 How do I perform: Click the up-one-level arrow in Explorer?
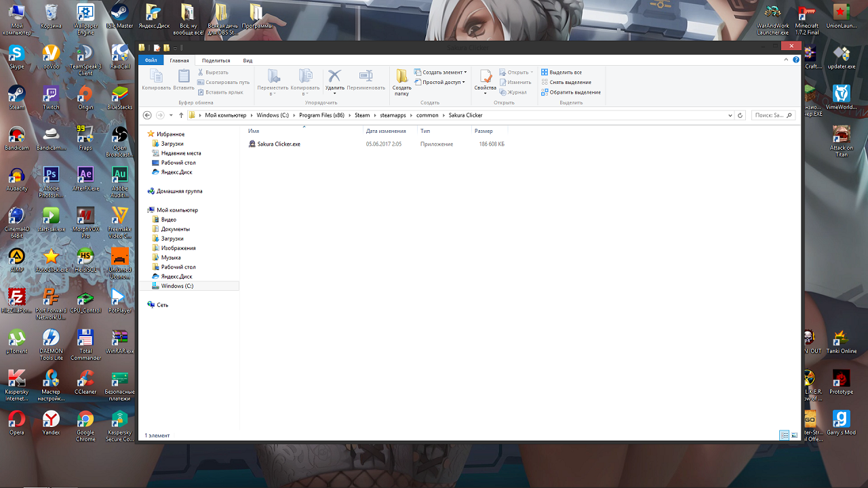(181, 115)
